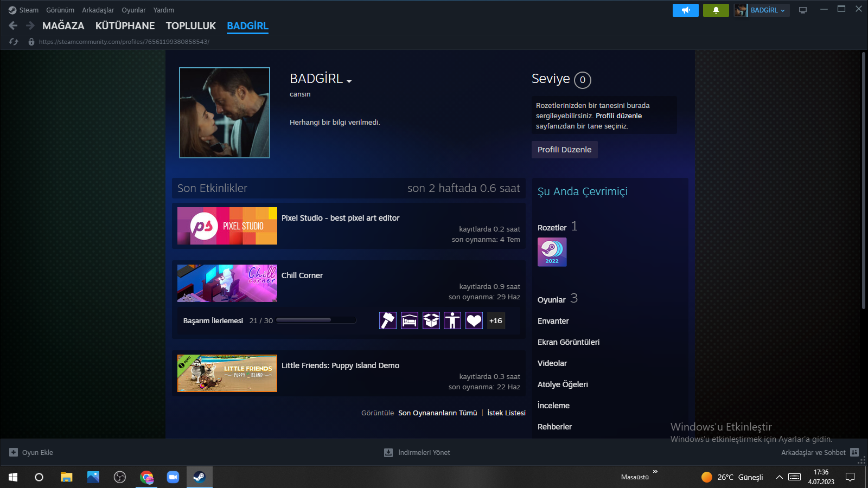This screenshot has height=488, width=868.
Task: Click the Arkadaşlar ve Sohbet label
Action: pos(813,452)
